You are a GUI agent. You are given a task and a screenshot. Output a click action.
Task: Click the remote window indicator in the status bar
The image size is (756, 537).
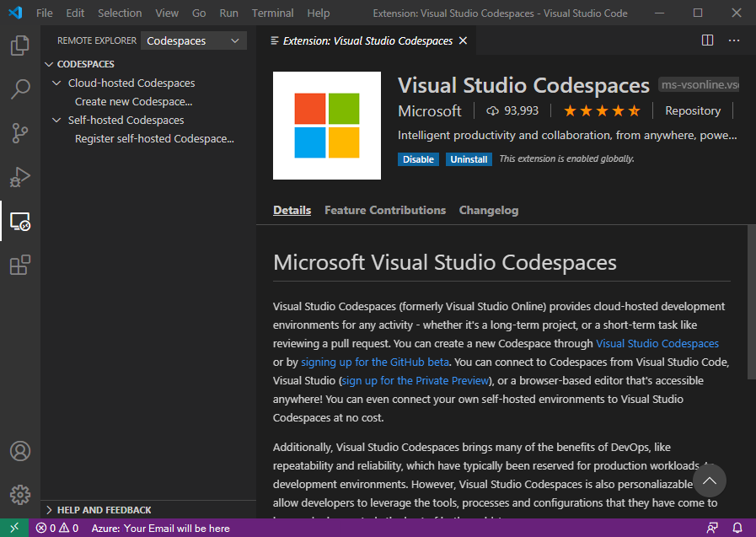tap(13, 528)
